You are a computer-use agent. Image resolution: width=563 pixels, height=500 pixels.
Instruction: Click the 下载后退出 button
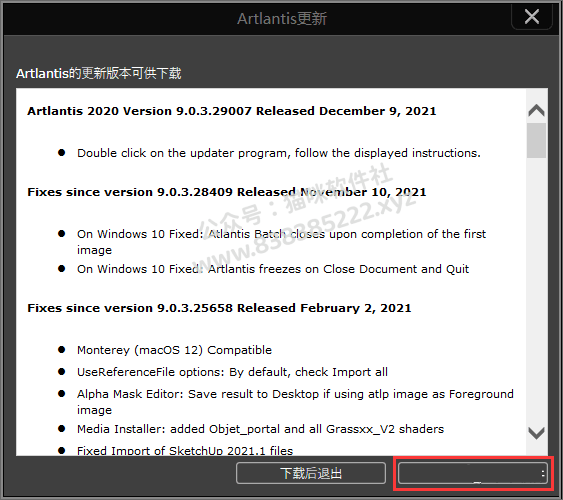pos(311,473)
